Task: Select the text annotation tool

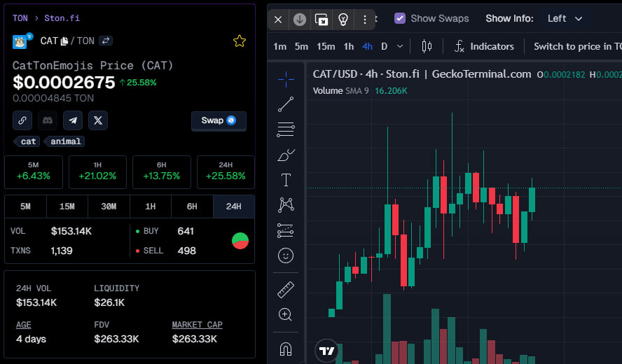Action: [286, 180]
